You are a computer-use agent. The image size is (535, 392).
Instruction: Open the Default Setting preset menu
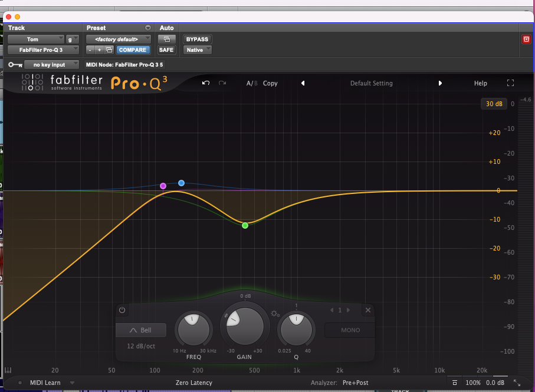click(371, 83)
